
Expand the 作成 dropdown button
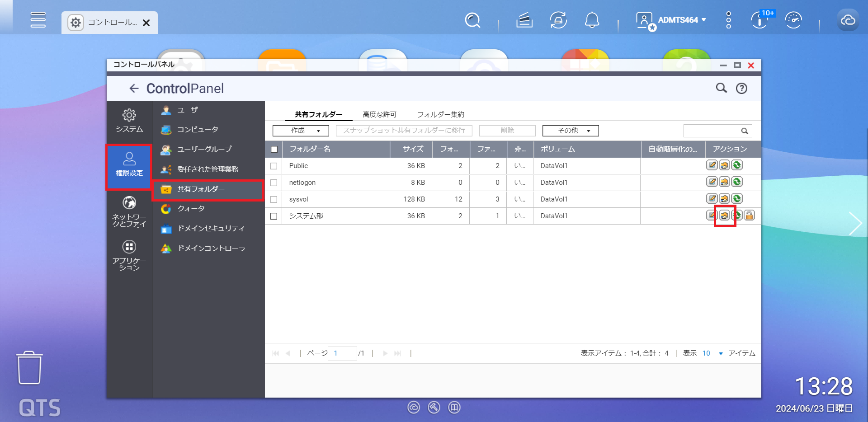click(301, 131)
